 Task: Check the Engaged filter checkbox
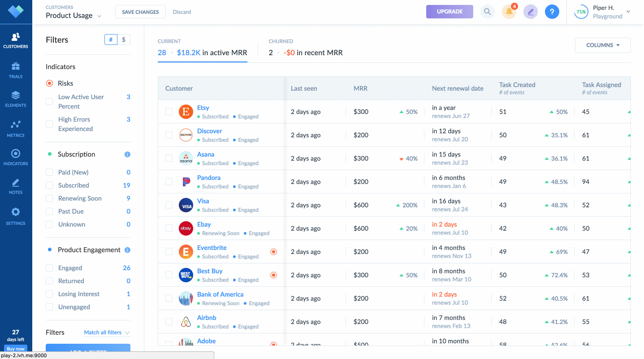click(49, 268)
